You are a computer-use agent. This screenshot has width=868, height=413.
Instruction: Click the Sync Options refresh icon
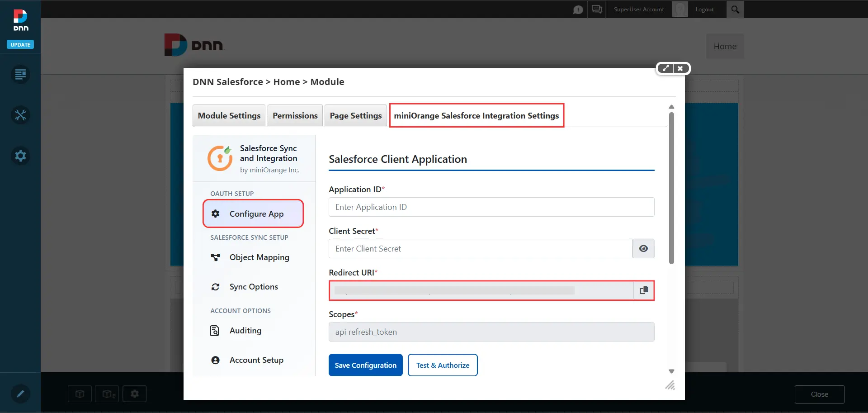click(216, 287)
